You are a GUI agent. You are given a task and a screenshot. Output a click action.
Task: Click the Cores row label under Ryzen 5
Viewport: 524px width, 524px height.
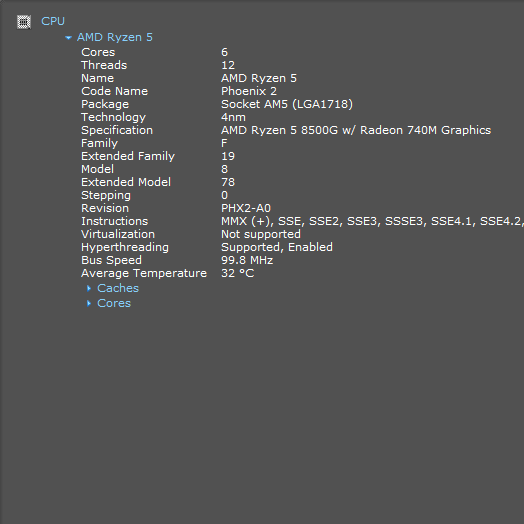(98, 52)
